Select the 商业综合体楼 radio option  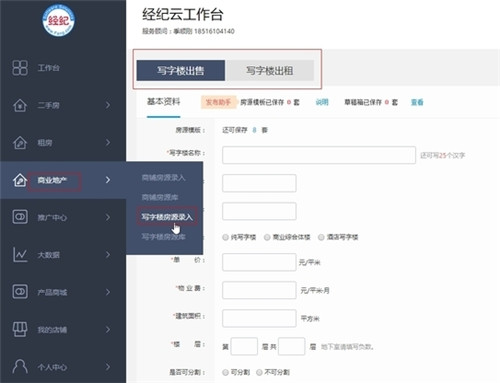click(267, 237)
